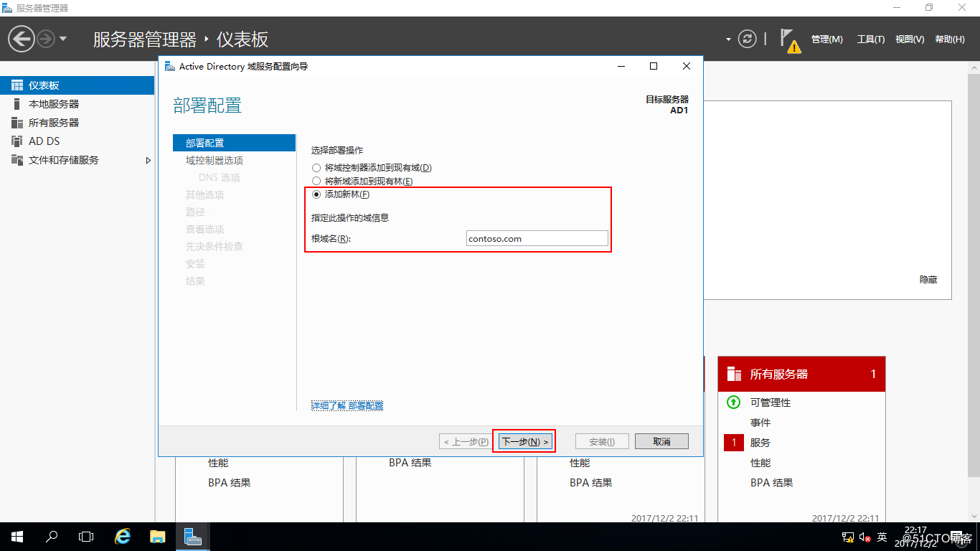Click the forward navigation arrow in Server Manager
The height and width of the screenshot is (551, 980).
(46, 39)
